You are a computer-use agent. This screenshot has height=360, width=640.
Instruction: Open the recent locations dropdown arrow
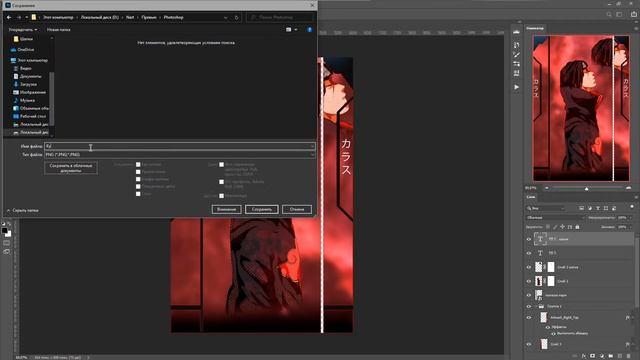click(27, 18)
